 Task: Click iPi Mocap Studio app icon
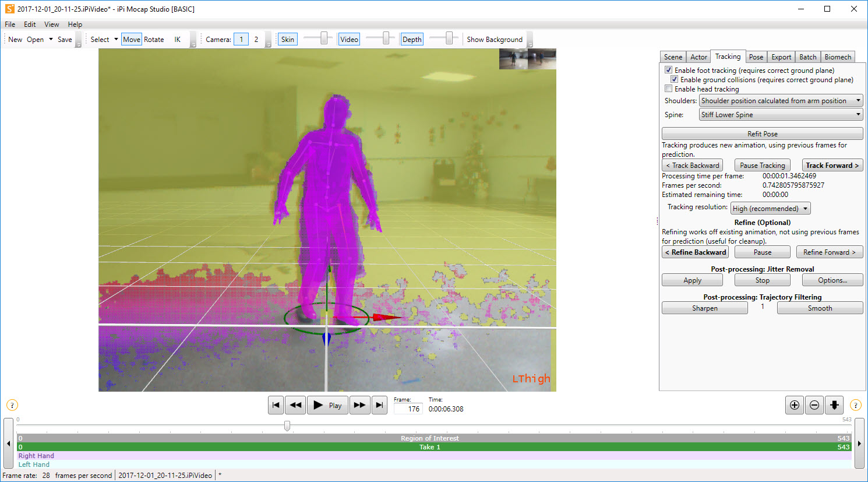click(x=10, y=9)
